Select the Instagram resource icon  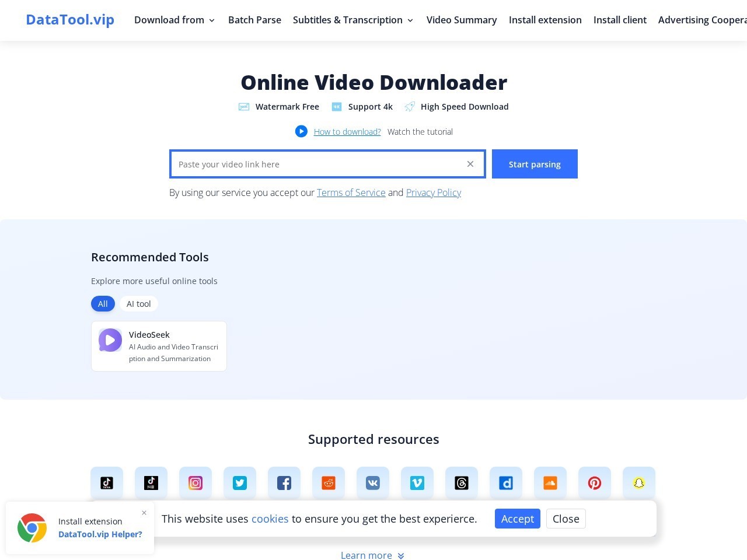pyautogui.click(x=196, y=483)
